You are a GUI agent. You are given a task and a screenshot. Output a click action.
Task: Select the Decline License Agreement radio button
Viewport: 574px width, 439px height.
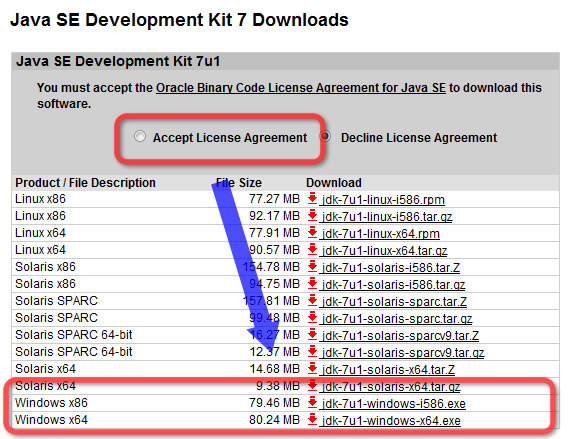click(x=325, y=137)
